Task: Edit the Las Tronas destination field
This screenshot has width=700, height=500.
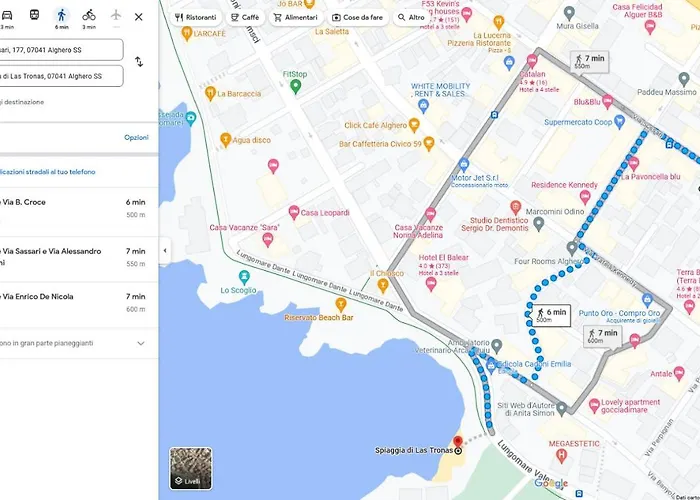Action: pyautogui.click(x=61, y=76)
